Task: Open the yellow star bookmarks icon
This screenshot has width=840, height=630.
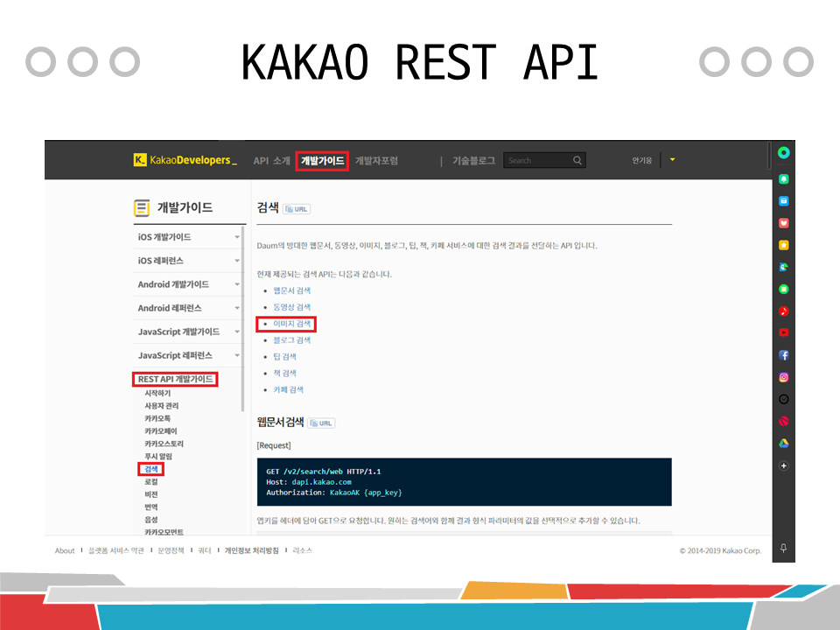Action: 783,245
